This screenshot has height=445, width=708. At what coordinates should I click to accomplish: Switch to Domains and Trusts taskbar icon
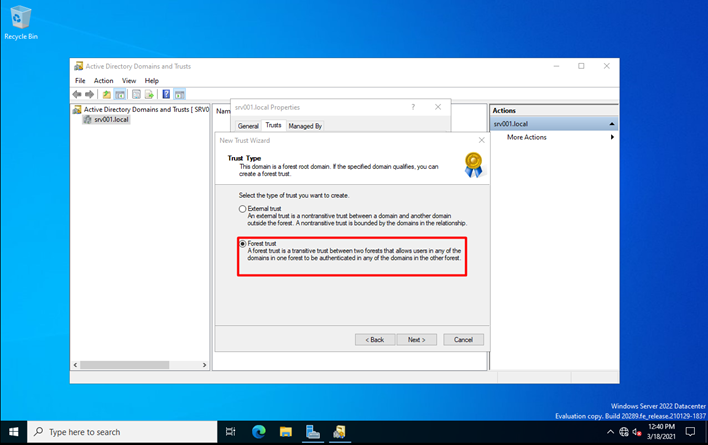[x=340, y=432]
